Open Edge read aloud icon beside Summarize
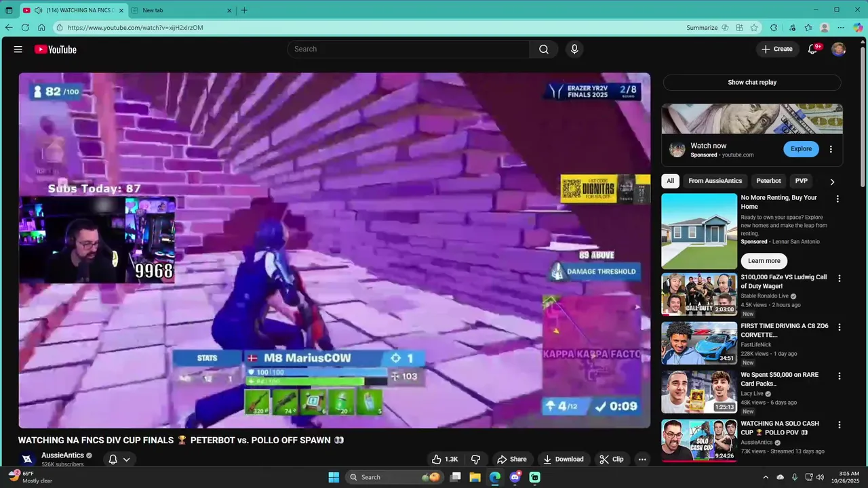This screenshot has width=868, height=488. [725, 28]
